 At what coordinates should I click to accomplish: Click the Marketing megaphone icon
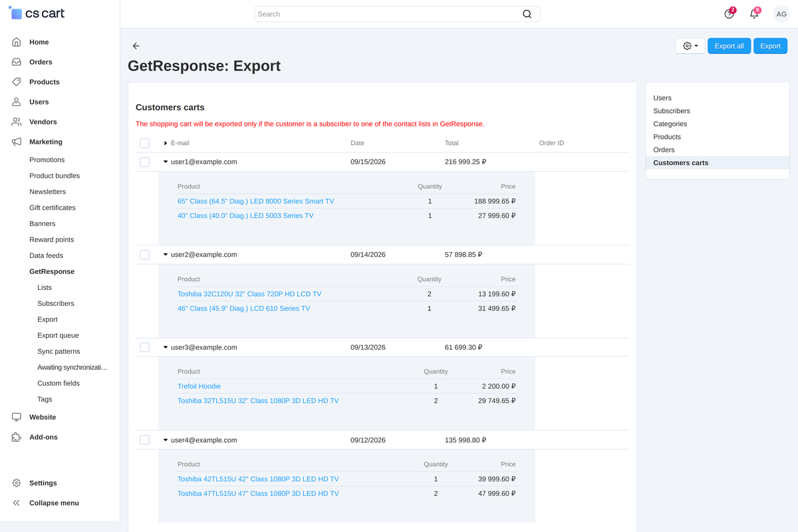[x=17, y=142]
